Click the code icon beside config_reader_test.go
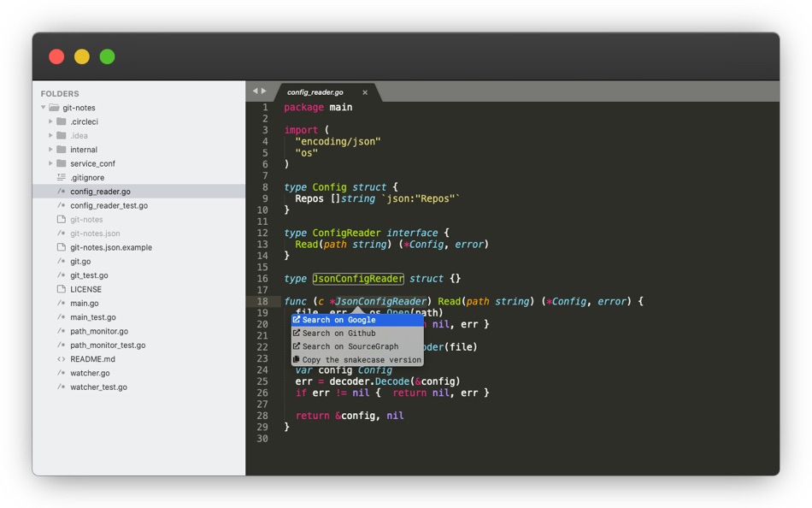Viewport: 812px width, 508px height. 61,205
